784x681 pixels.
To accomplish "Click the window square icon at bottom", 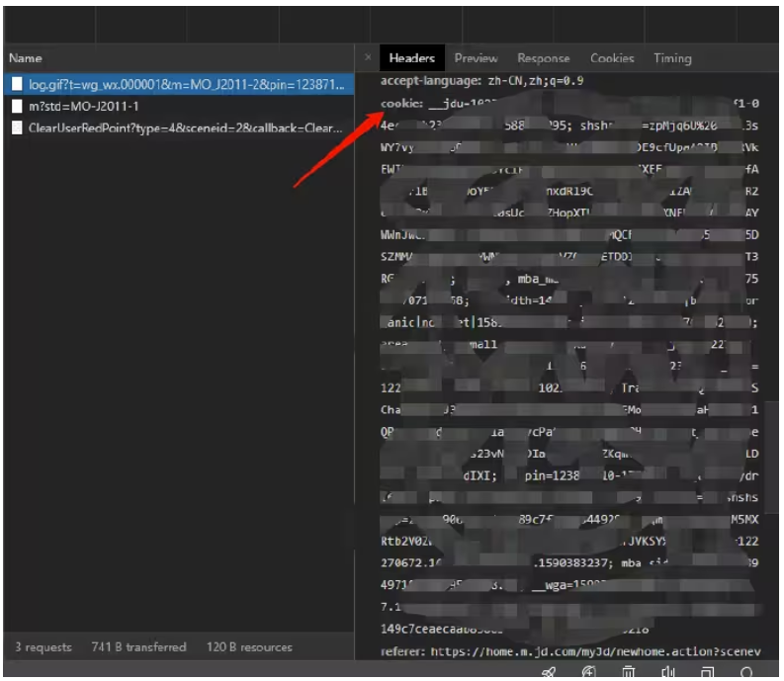I will click(x=707, y=672).
